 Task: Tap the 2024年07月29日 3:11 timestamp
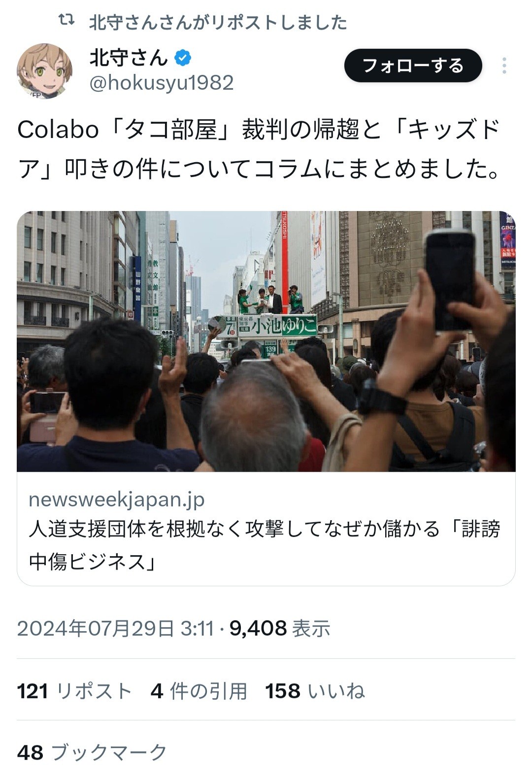tap(115, 629)
